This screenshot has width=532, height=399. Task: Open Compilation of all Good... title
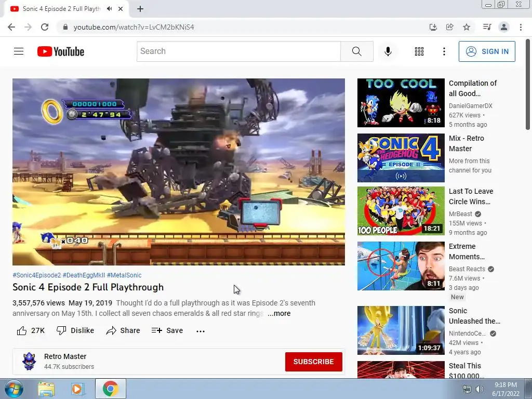pyautogui.click(x=473, y=88)
